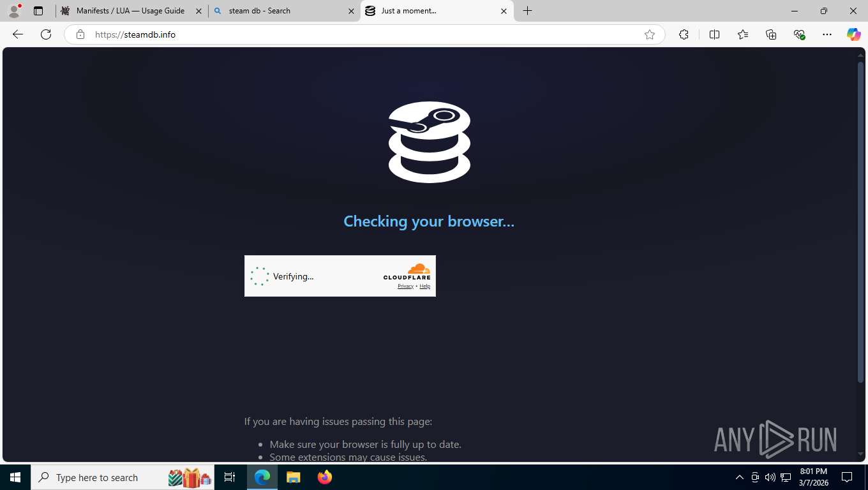This screenshot has height=490, width=868.
Task: Click the text 'Make sure your browser is fully up to date.'
Action: click(365, 444)
